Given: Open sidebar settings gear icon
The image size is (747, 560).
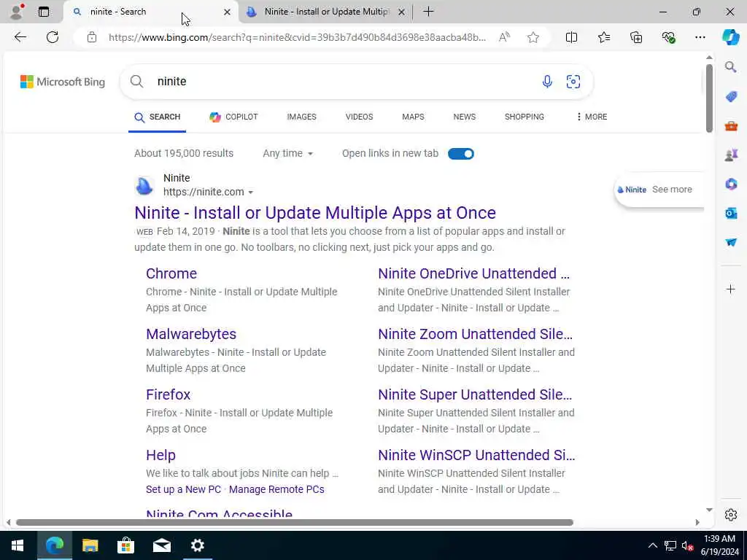Looking at the screenshot, I should click(x=731, y=515).
